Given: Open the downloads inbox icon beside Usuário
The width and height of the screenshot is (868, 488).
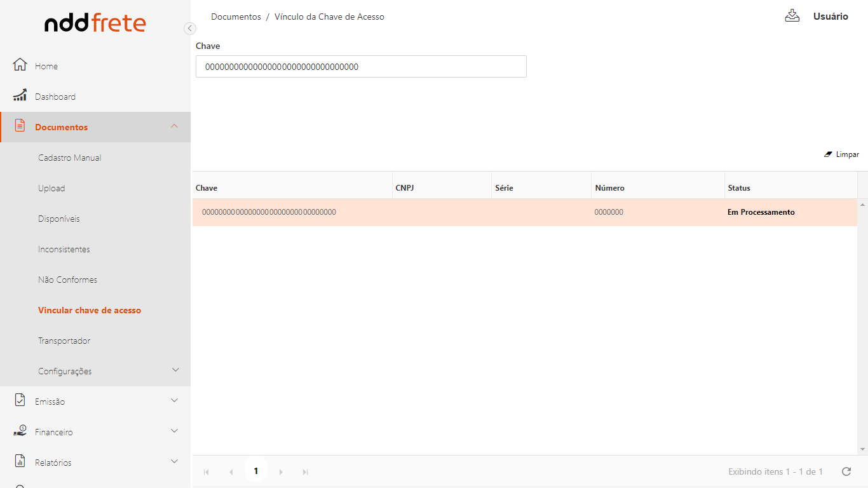Looking at the screenshot, I should 792,16.
